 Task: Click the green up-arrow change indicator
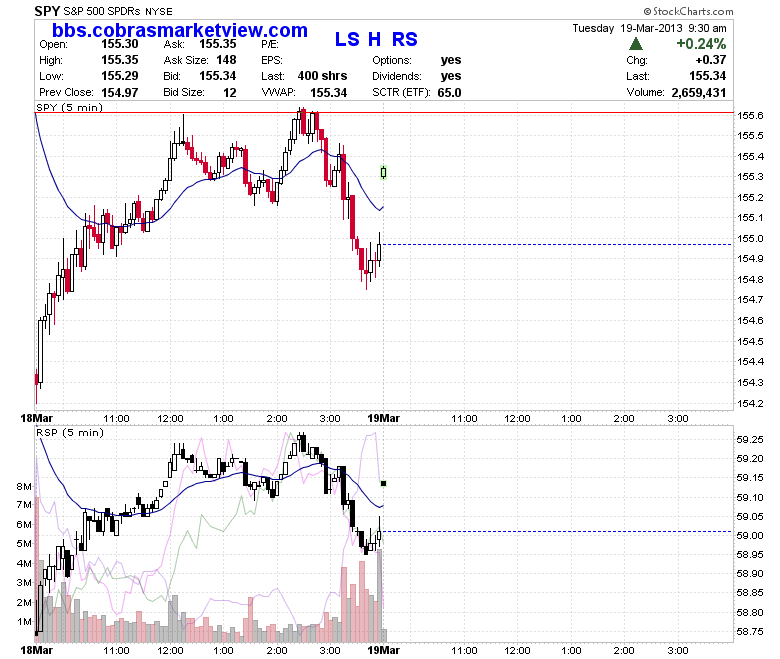click(x=635, y=44)
